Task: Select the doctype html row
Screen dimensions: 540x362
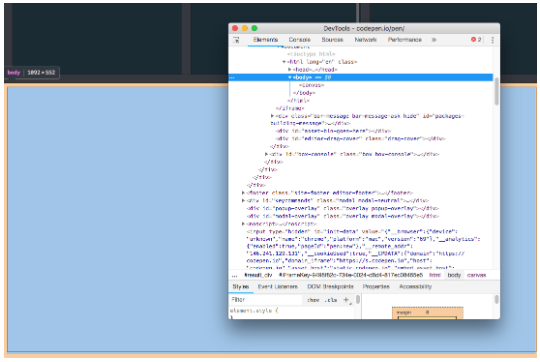Action: point(311,54)
